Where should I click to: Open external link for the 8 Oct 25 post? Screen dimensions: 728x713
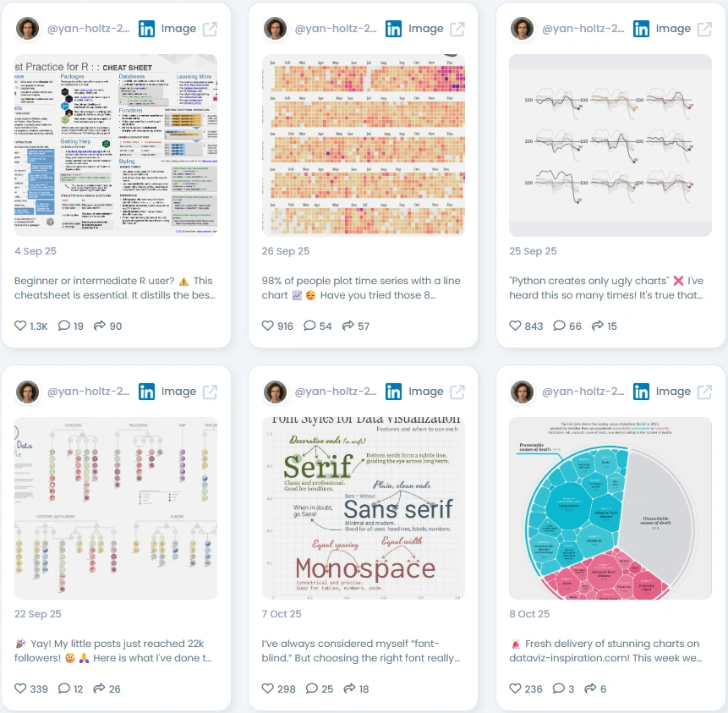[x=704, y=392]
